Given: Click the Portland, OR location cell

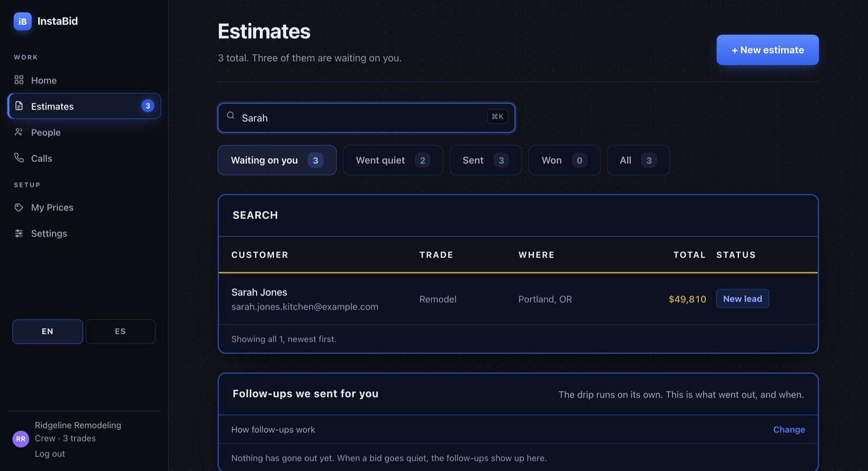Looking at the screenshot, I should (x=545, y=299).
